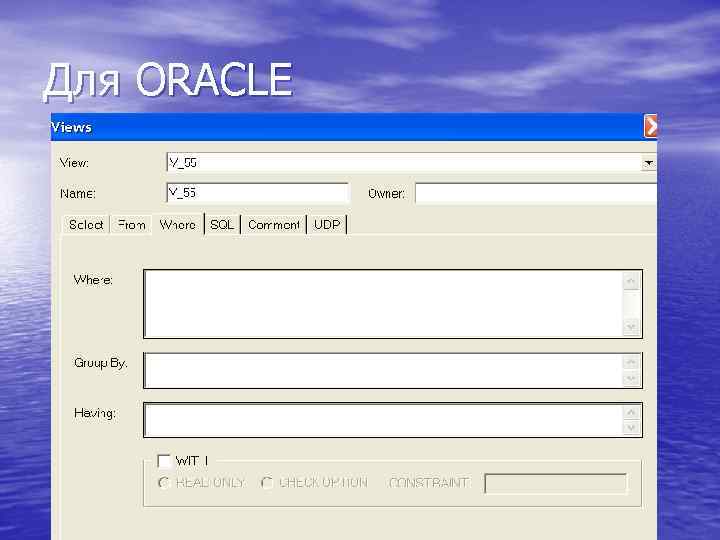
Task: Click Where box scroll up arrow
Action: 631,281
